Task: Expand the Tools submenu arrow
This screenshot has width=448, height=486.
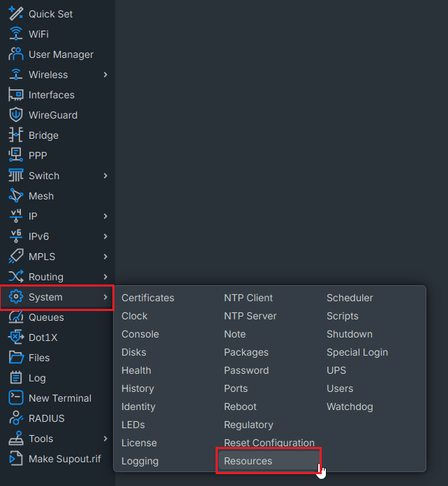Action: 105,439
